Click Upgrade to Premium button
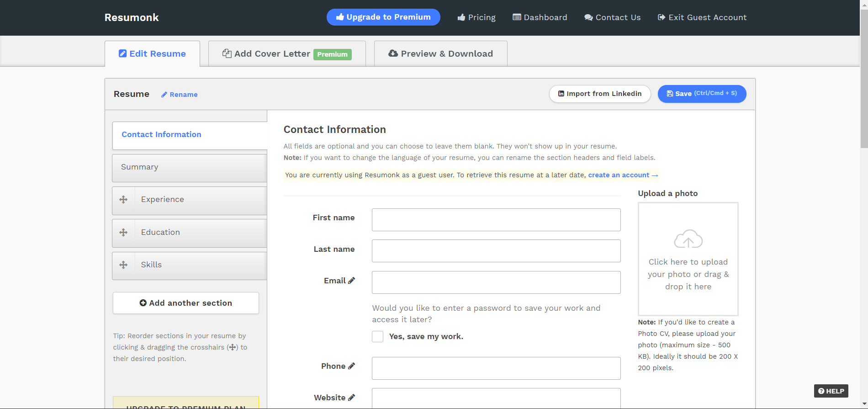This screenshot has width=868, height=409. (x=383, y=17)
